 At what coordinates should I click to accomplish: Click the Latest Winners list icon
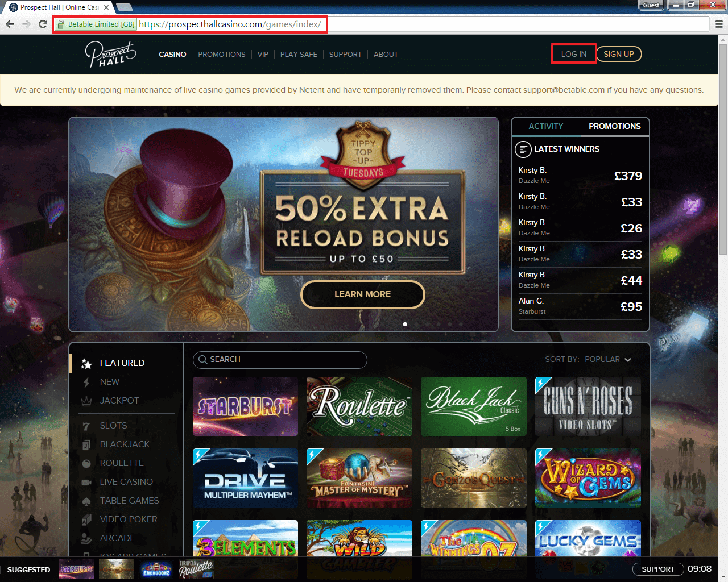click(523, 149)
